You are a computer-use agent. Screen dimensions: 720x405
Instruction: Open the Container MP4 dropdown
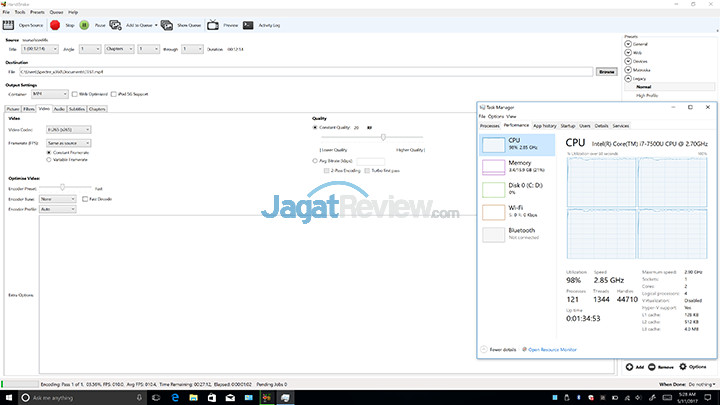point(50,94)
